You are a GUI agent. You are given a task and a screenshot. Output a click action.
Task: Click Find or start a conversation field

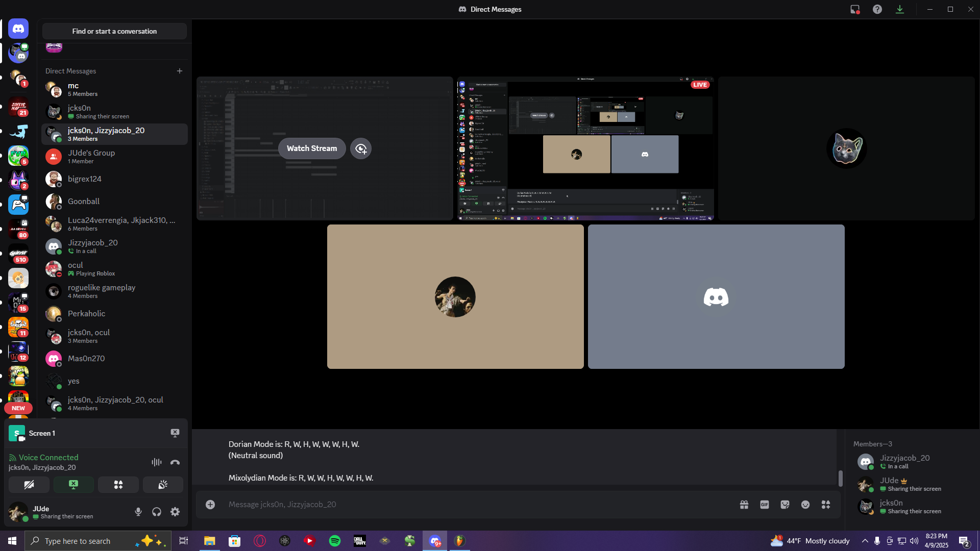(114, 31)
